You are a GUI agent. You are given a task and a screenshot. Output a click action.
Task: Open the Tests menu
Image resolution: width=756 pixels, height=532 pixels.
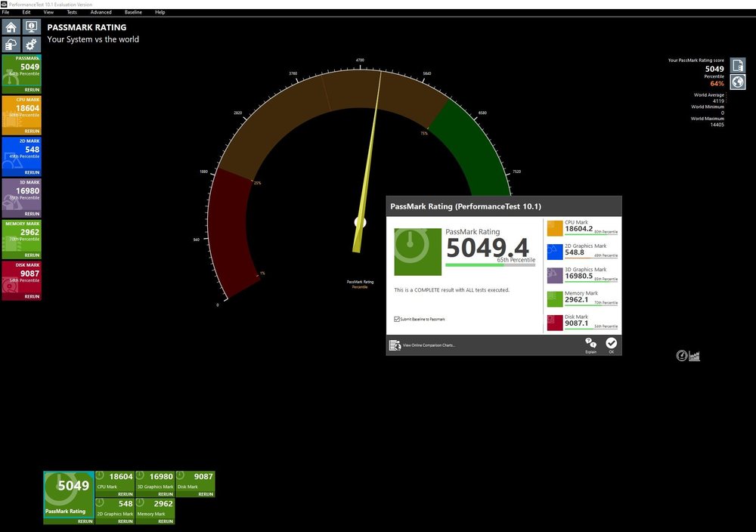[72, 12]
